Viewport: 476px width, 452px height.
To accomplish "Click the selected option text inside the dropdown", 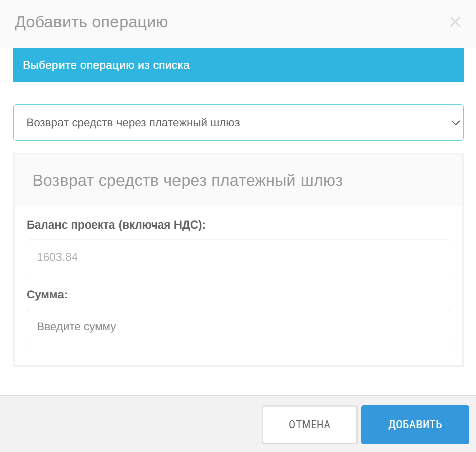I will [x=133, y=123].
